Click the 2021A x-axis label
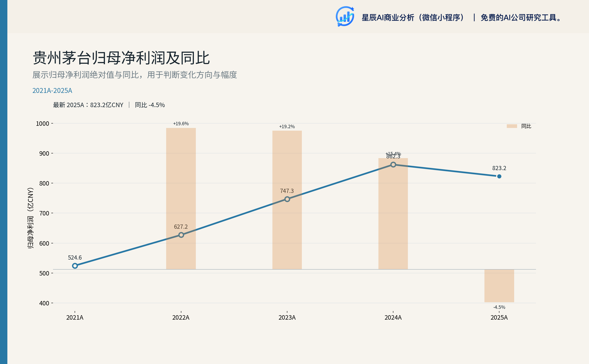Viewport: 589px width, 364px height. point(75,318)
